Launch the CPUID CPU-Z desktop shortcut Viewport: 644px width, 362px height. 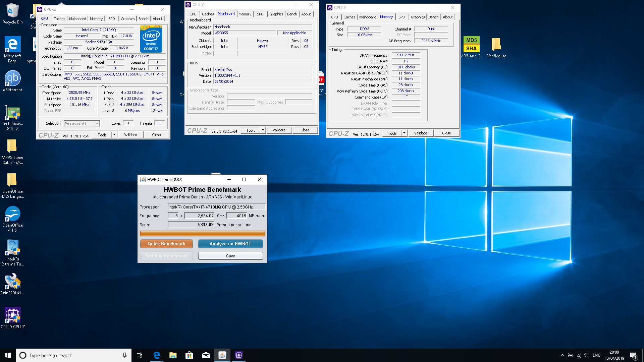click(12, 318)
